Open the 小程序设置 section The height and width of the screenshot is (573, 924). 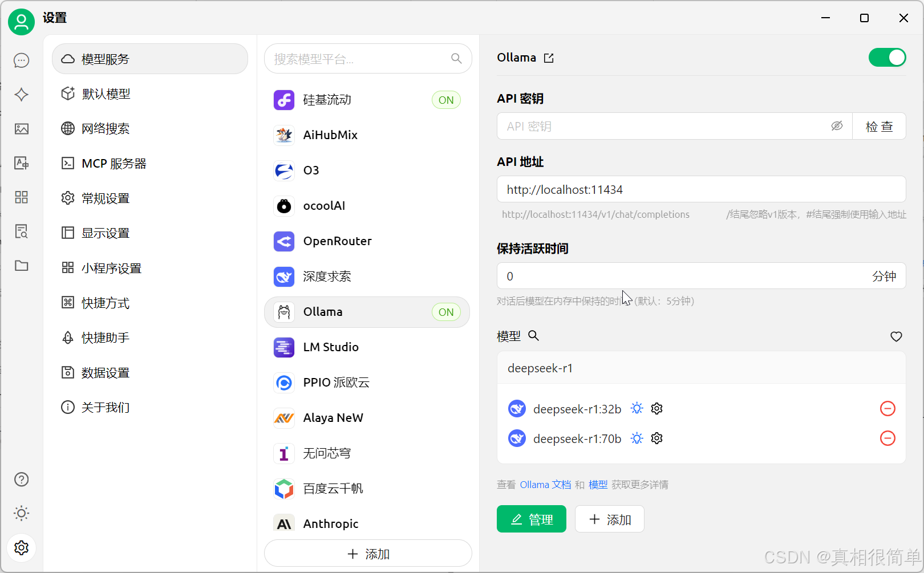coord(150,268)
